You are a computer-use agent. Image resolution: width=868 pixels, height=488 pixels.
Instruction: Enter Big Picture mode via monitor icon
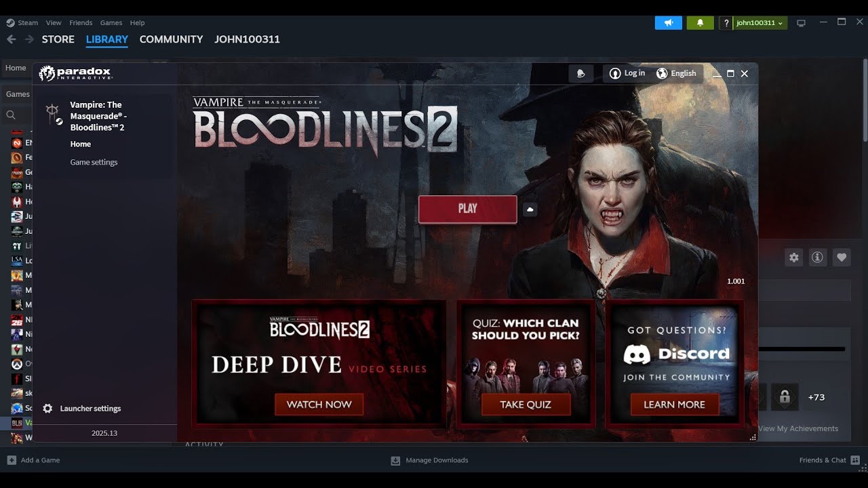tap(801, 23)
